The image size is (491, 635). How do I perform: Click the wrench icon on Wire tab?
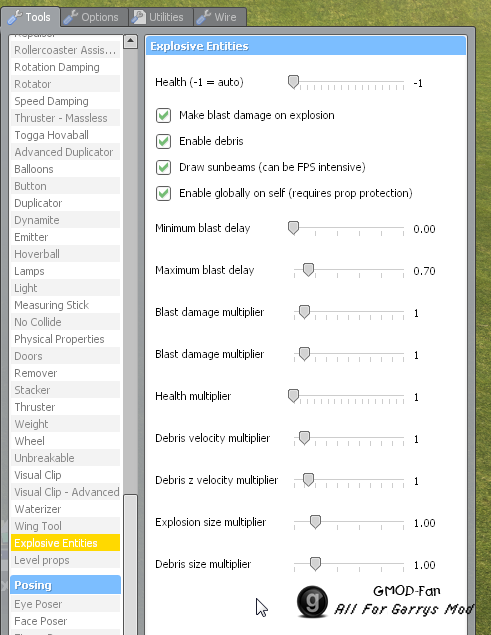(x=204, y=17)
